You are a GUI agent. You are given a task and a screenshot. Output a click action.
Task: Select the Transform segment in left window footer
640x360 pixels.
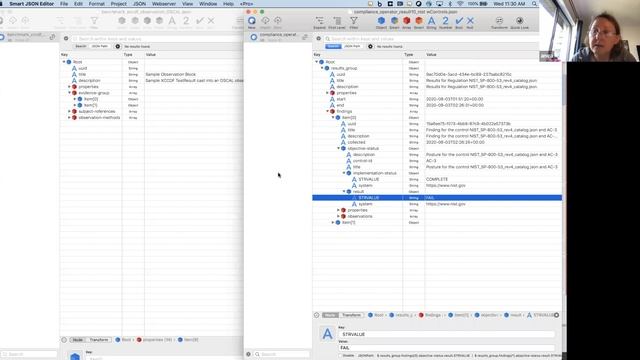coord(98,340)
